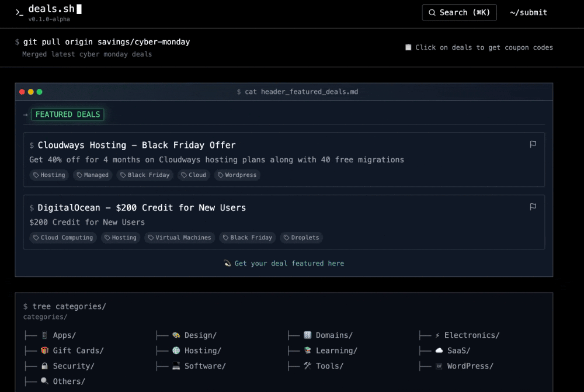Image resolution: width=584 pixels, height=392 pixels.
Task: Open the WordPress/ category
Action: tap(470, 366)
